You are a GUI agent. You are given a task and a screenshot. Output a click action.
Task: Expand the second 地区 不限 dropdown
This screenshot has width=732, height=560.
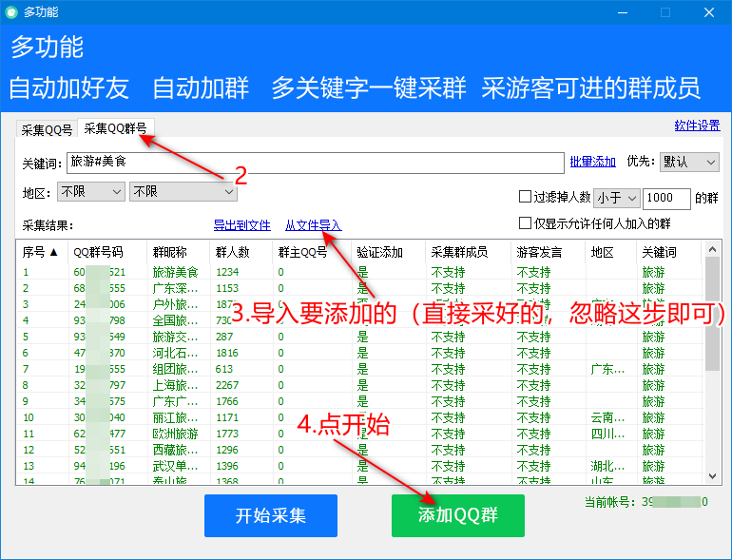tap(183, 192)
